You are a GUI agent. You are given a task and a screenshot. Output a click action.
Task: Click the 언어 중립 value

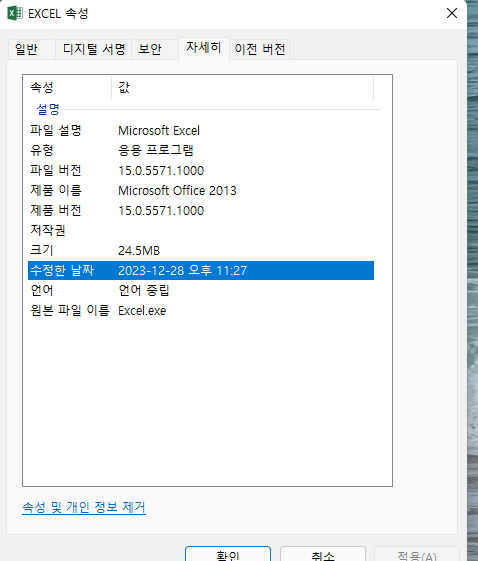point(144,291)
